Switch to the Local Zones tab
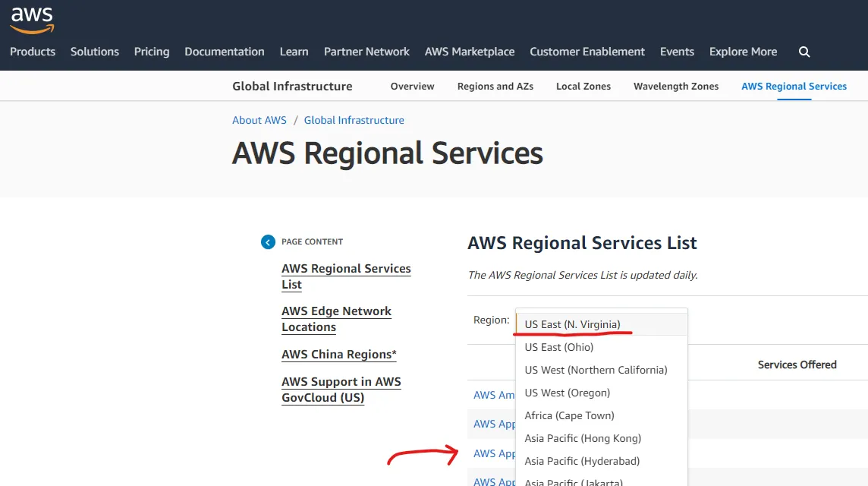868x486 pixels. pyautogui.click(x=583, y=86)
